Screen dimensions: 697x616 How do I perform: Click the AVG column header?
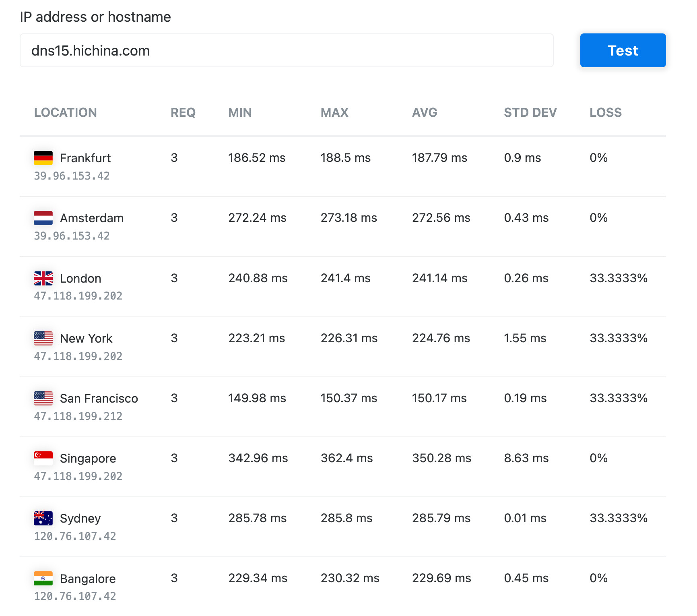click(x=424, y=113)
